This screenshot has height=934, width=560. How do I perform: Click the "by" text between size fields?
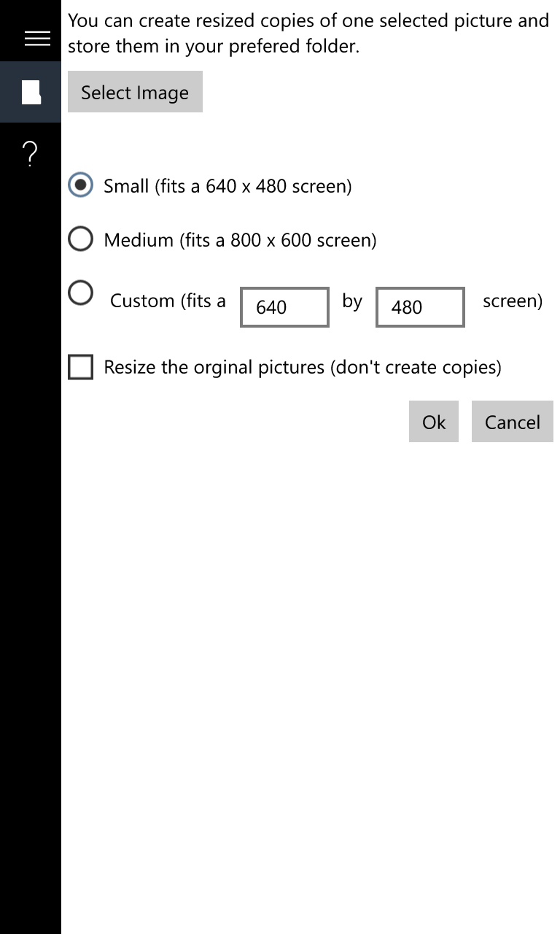[x=352, y=301]
